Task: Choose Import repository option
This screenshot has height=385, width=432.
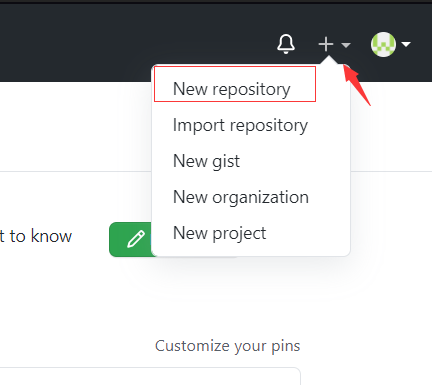Action: [240, 125]
